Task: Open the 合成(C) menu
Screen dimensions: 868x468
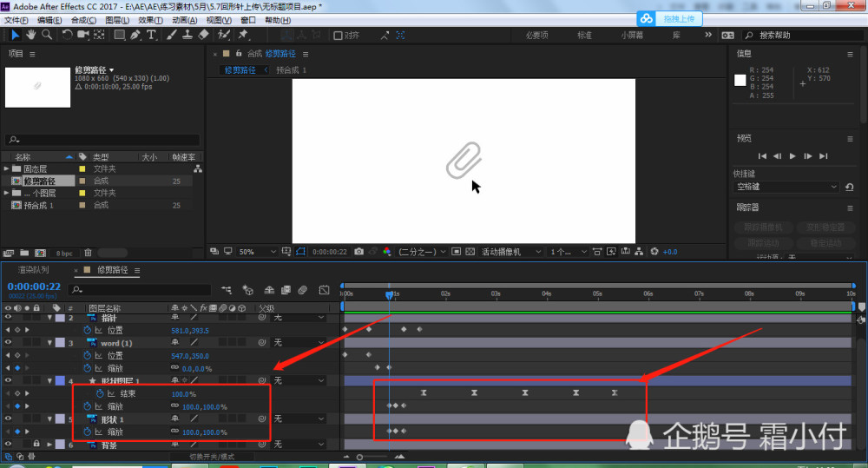Action: coord(83,20)
